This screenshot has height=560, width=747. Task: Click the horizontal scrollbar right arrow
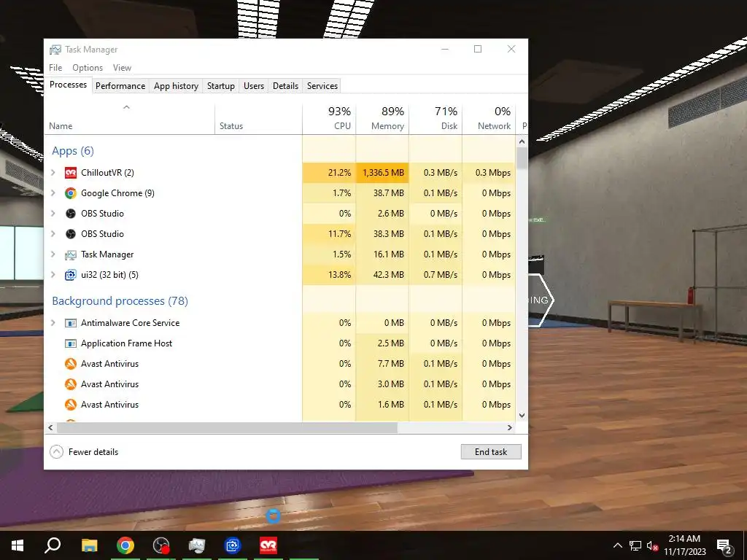coord(510,427)
